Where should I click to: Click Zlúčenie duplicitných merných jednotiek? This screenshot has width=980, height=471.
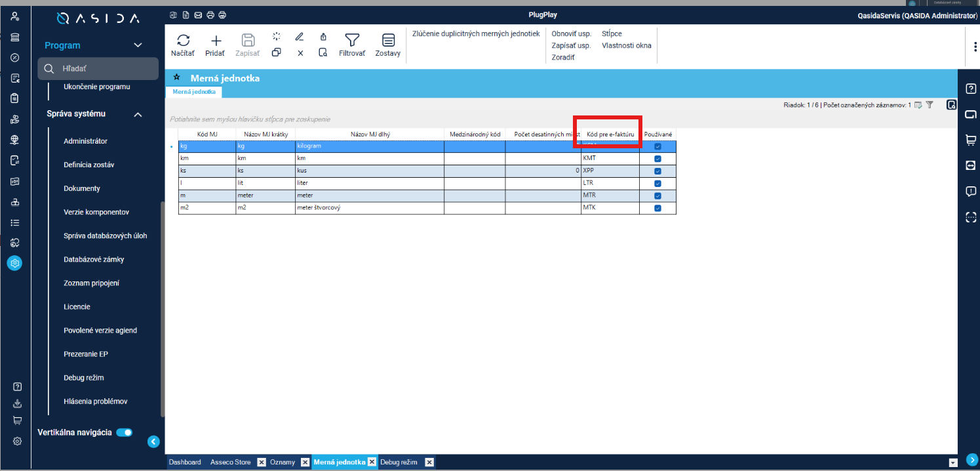[x=476, y=33]
